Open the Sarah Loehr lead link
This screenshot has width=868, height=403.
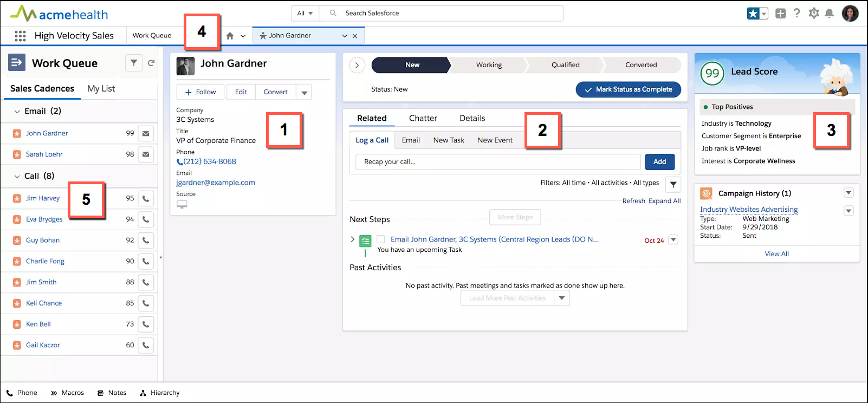coord(44,154)
